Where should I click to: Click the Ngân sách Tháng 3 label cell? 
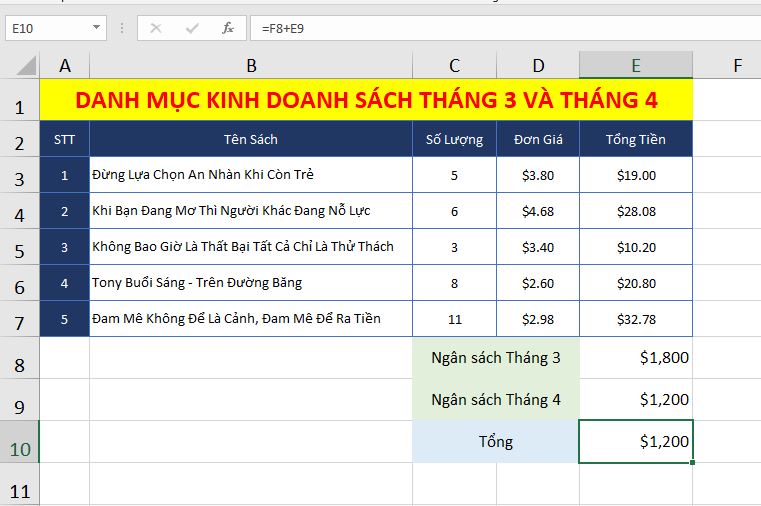pos(496,358)
